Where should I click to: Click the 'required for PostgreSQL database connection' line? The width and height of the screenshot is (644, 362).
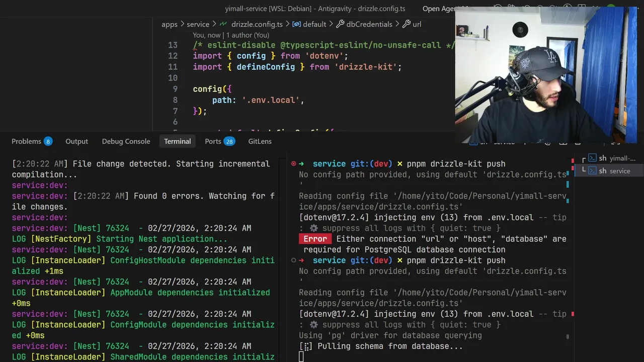click(405, 249)
